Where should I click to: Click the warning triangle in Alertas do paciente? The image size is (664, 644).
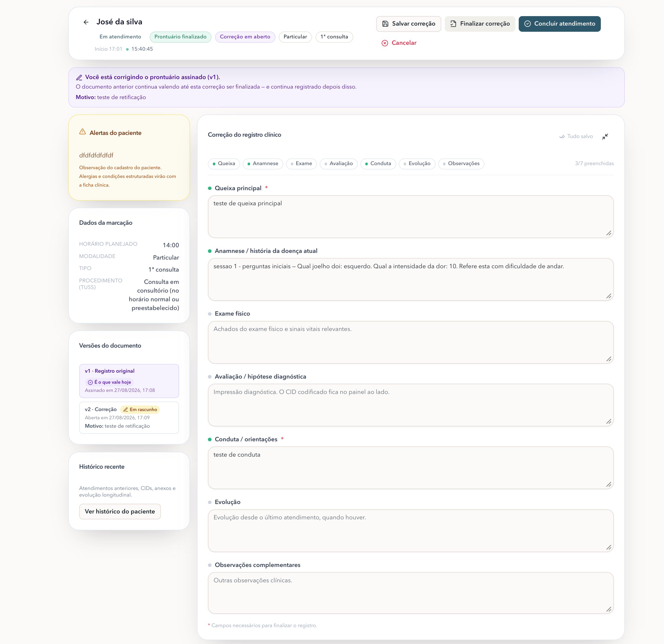pos(82,132)
